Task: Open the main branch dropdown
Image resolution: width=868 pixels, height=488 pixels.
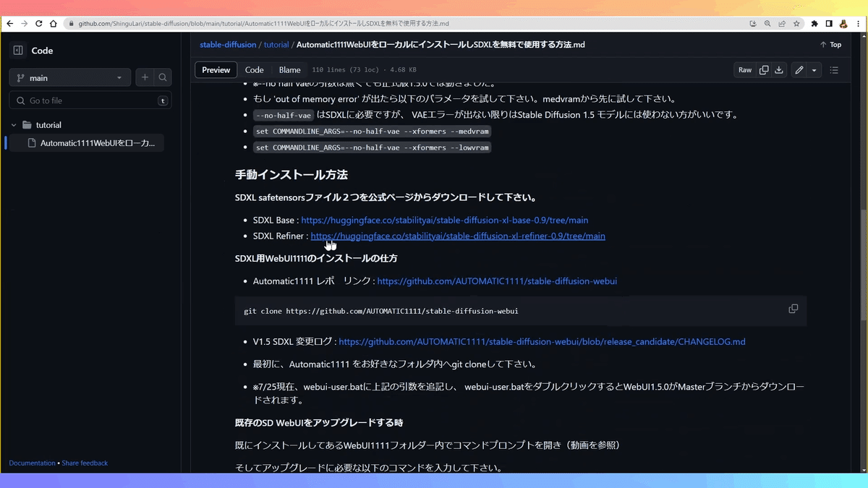Action: pyautogui.click(x=69, y=77)
